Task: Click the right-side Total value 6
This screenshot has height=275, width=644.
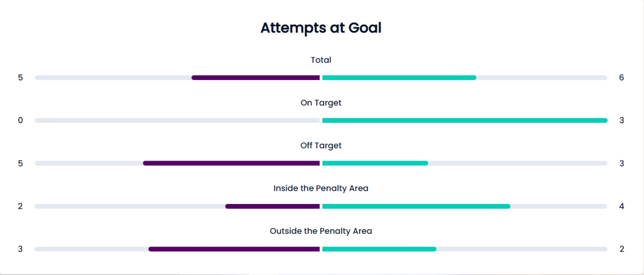Action: 621,78
